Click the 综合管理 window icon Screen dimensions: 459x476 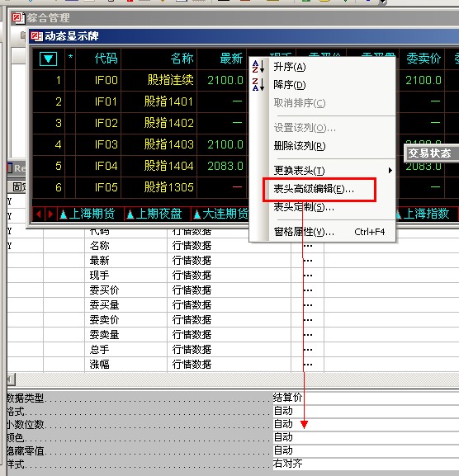pyautogui.click(x=17, y=18)
